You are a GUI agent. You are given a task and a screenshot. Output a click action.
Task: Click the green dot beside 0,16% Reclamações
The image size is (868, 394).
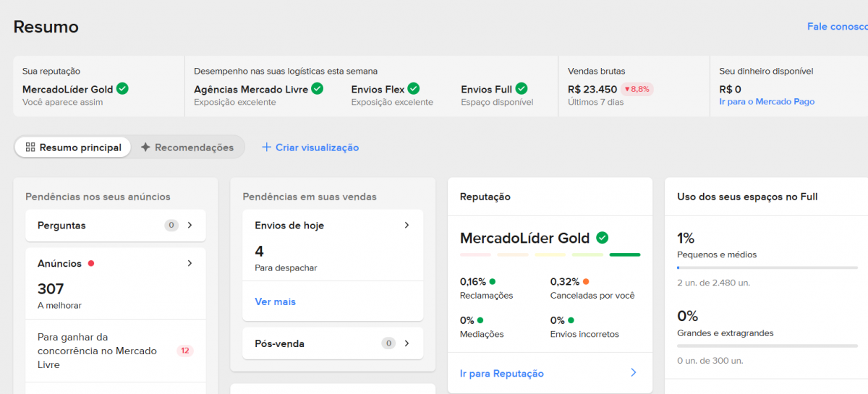pos(493,281)
